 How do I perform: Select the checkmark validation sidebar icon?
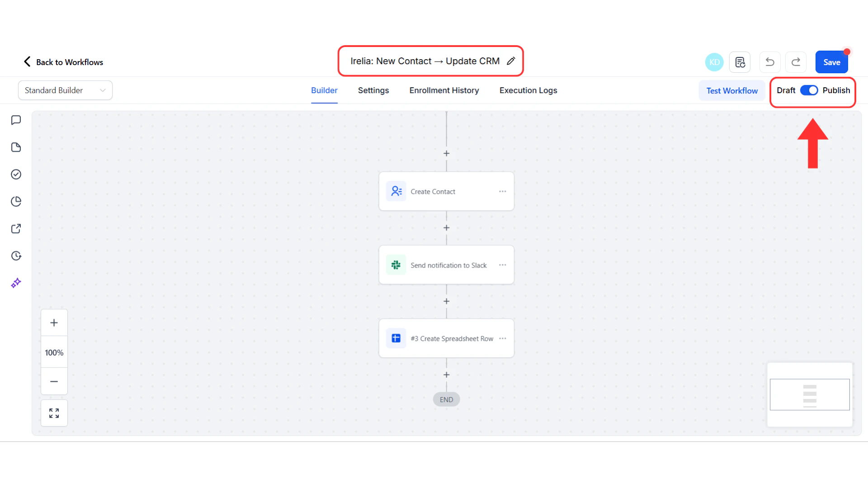tap(16, 174)
